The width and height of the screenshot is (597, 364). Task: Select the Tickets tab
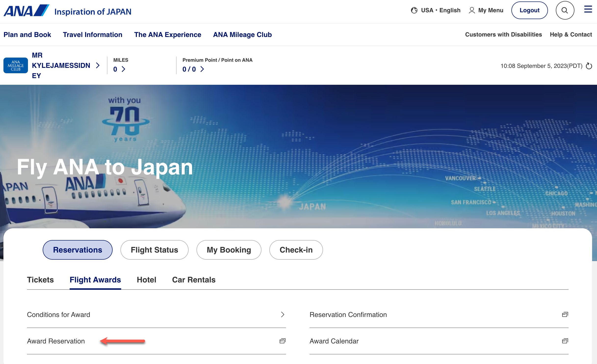40,280
